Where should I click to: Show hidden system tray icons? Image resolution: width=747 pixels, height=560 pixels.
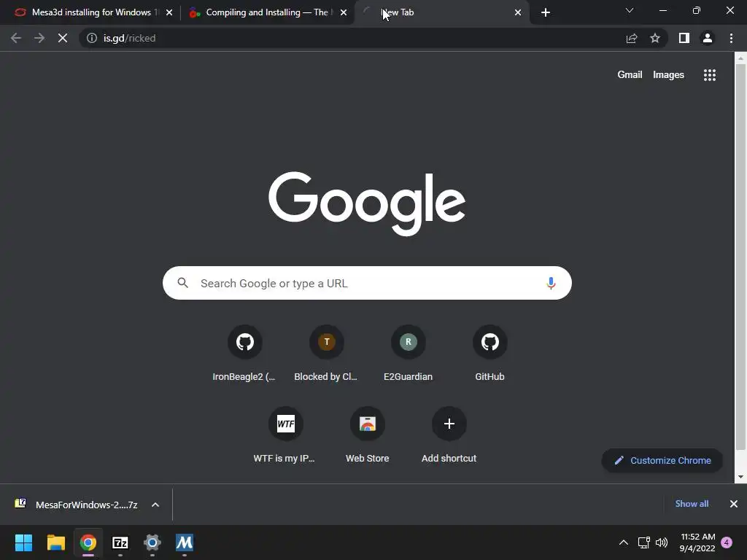623,542
